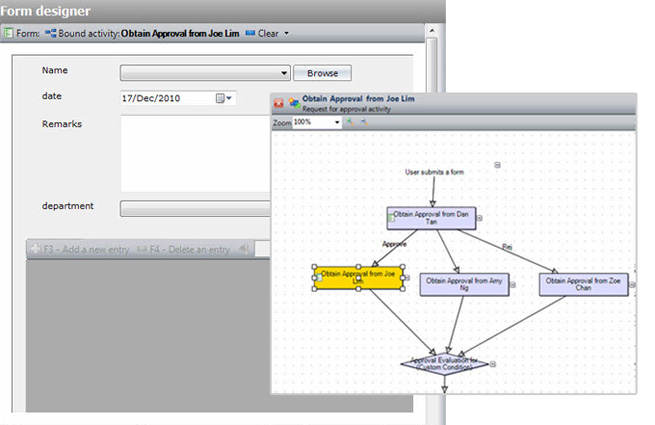Image resolution: width=655 pixels, height=425 pixels.
Task: Select the yellow Obtain Approval from Joe Lim node
Action: pos(358,277)
